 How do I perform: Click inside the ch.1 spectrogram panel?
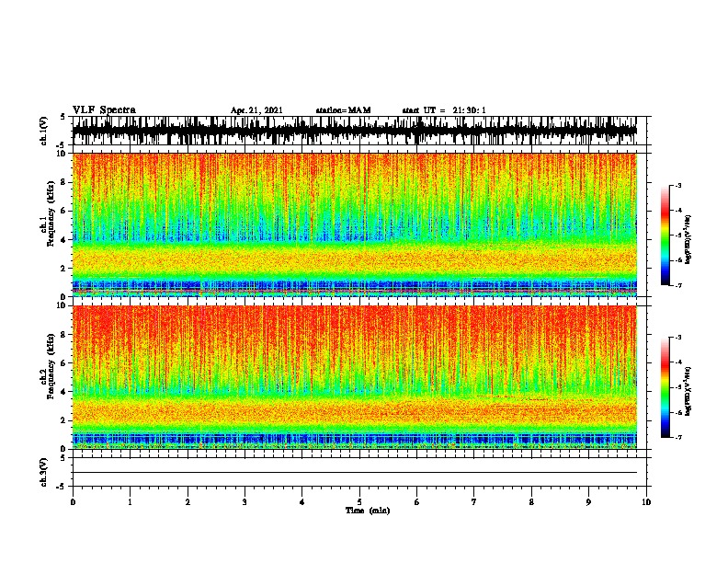pyautogui.click(x=355, y=224)
